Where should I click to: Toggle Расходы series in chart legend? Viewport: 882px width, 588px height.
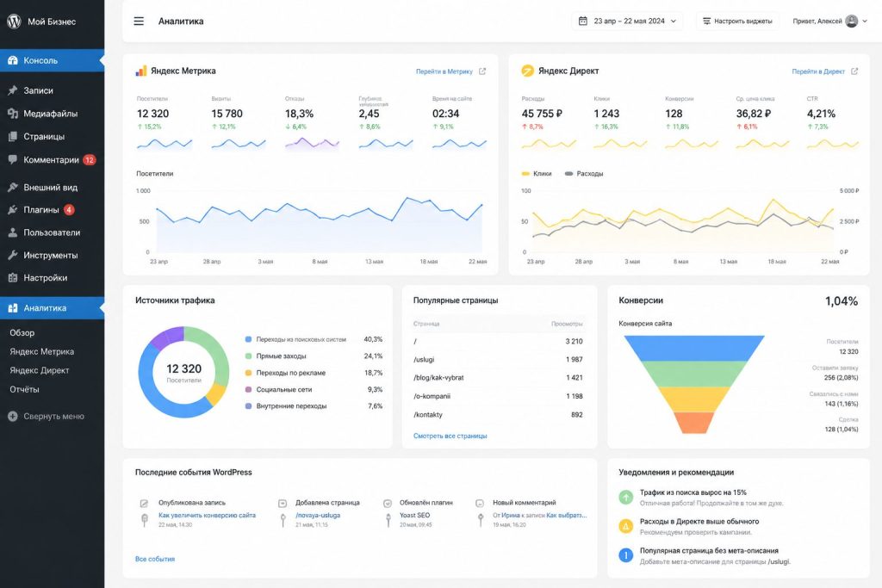(x=584, y=174)
